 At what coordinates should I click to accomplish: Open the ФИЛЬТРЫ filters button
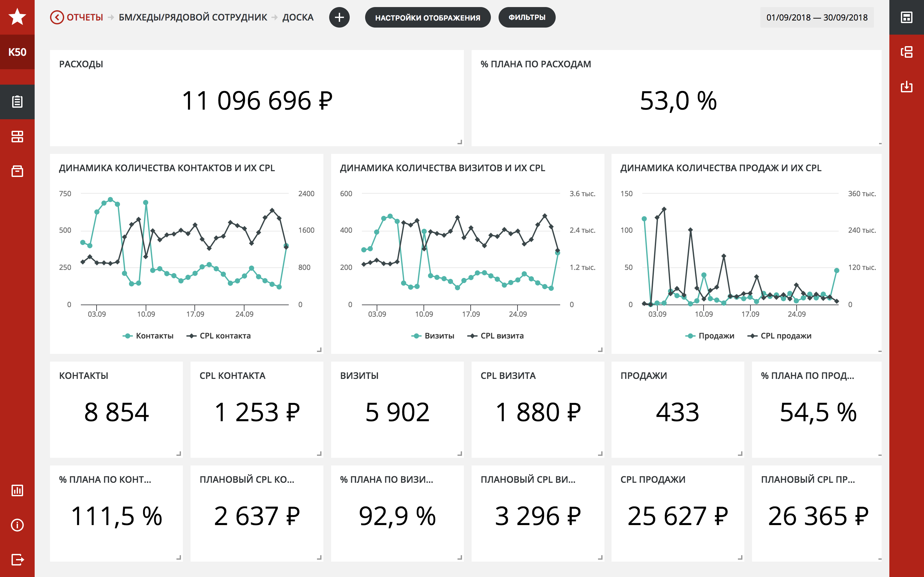(x=526, y=18)
